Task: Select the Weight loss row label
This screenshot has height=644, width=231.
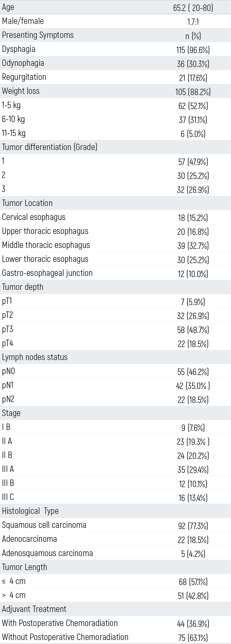Action: pyautogui.click(x=21, y=91)
